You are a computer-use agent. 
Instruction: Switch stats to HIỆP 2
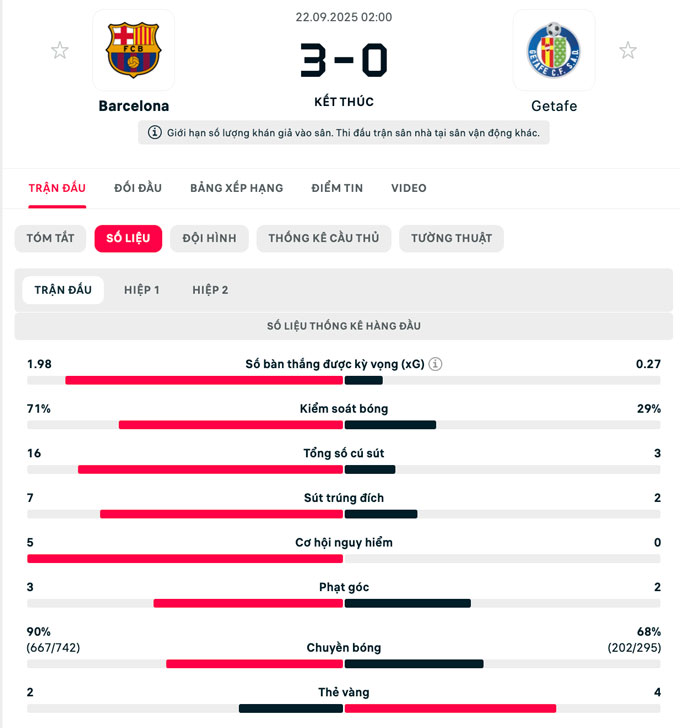(210, 290)
